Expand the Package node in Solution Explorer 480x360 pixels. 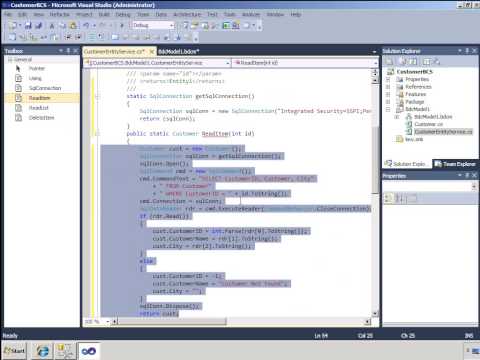tap(388, 102)
